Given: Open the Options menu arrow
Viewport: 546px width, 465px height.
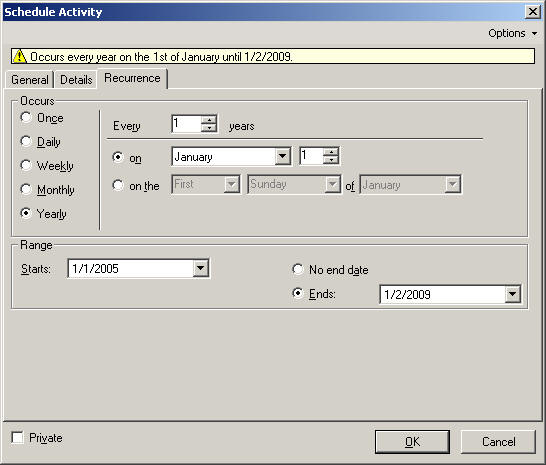Looking at the screenshot, I should pyautogui.click(x=534, y=33).
